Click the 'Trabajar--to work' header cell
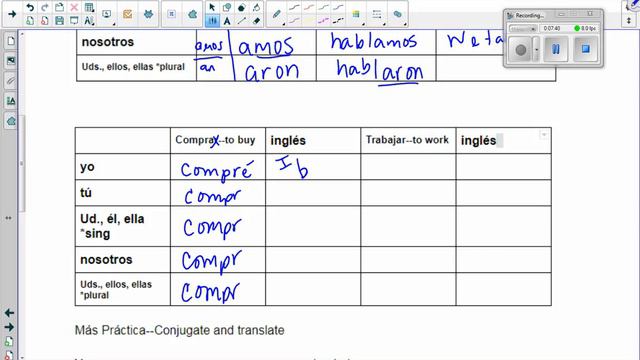 (x=408, y=140)
